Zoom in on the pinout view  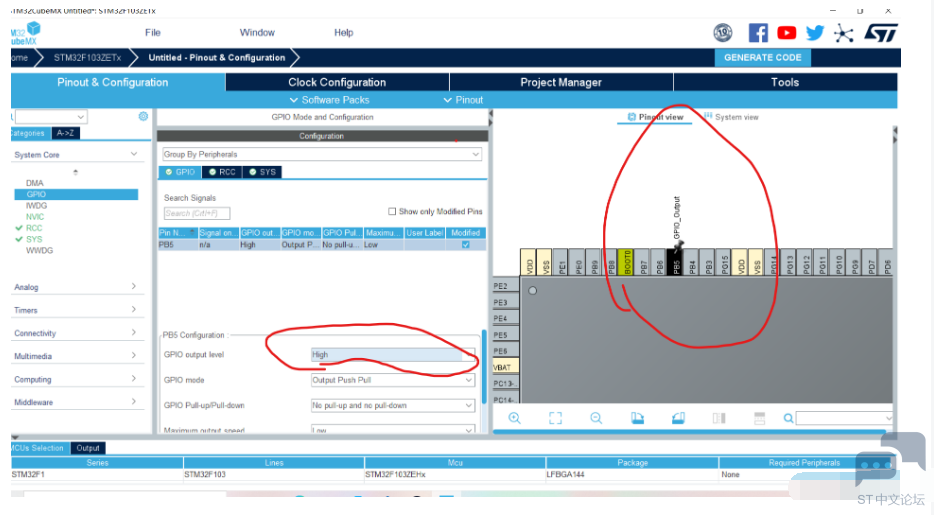[x=515, y=418]
